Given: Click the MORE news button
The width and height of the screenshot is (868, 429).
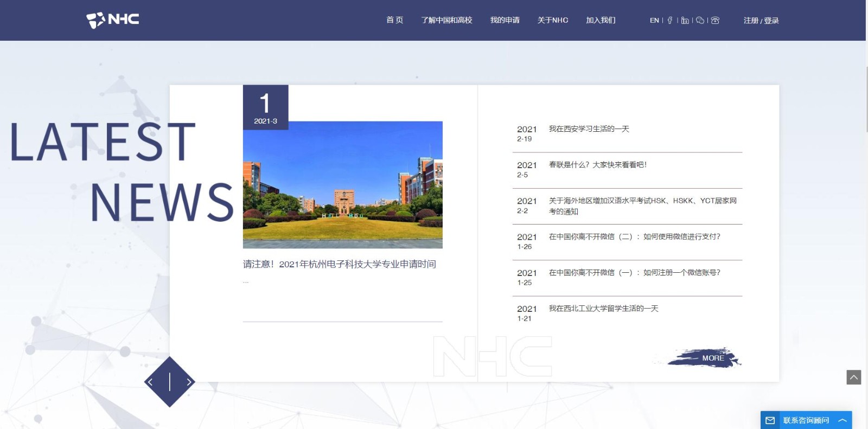Looking at the screenshot, I should click(x=712, y=358).
